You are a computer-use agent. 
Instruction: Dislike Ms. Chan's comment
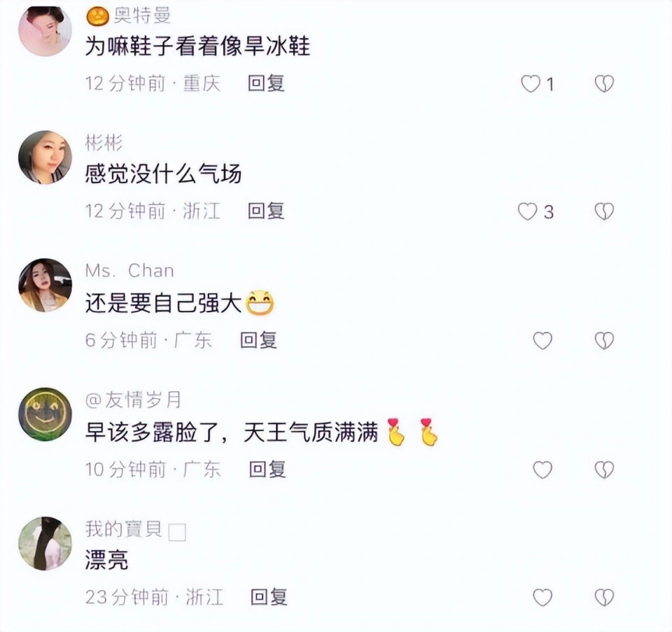[x=604, y=341]
